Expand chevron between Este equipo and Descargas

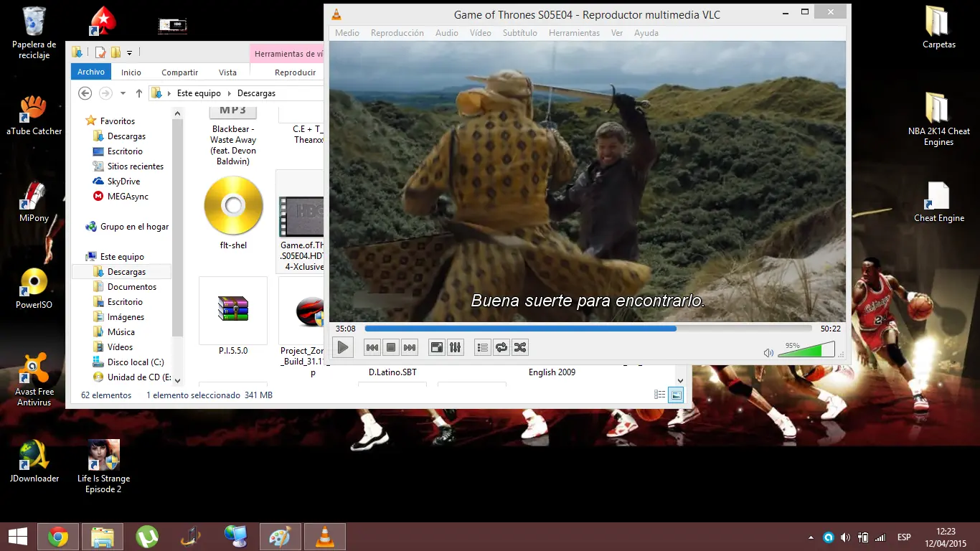[230, 93]
